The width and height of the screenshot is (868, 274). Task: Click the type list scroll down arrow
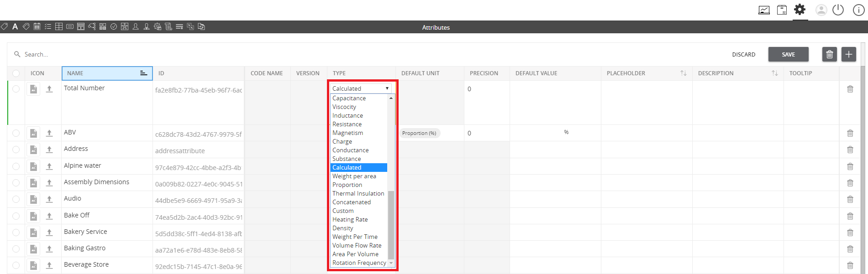pyautogui.click(x=391, y=263)
